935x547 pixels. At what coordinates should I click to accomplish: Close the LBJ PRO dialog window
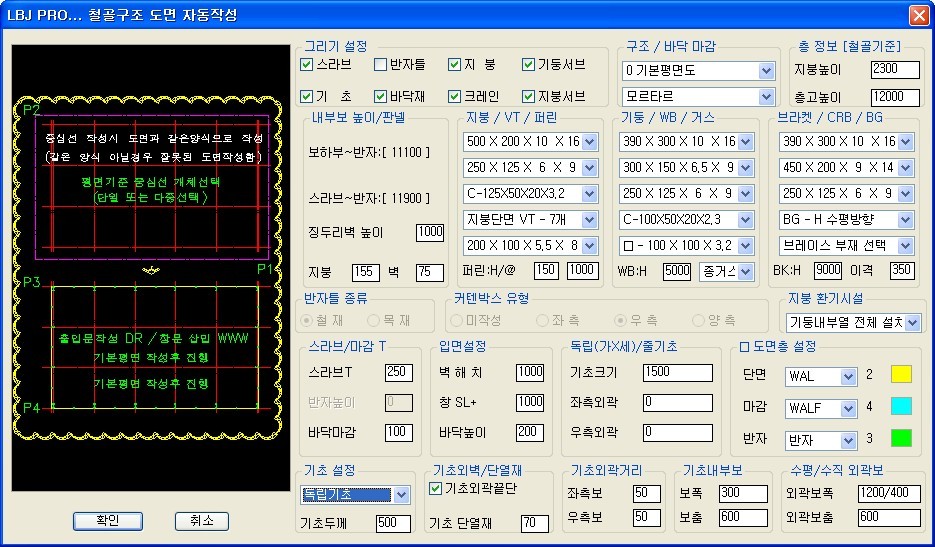click(918, 15)
